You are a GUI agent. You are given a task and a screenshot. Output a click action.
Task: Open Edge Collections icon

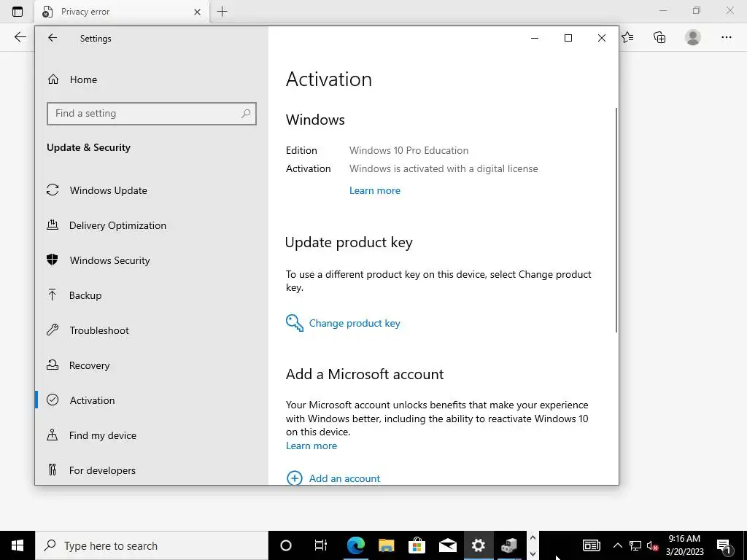tap(659, 36)
